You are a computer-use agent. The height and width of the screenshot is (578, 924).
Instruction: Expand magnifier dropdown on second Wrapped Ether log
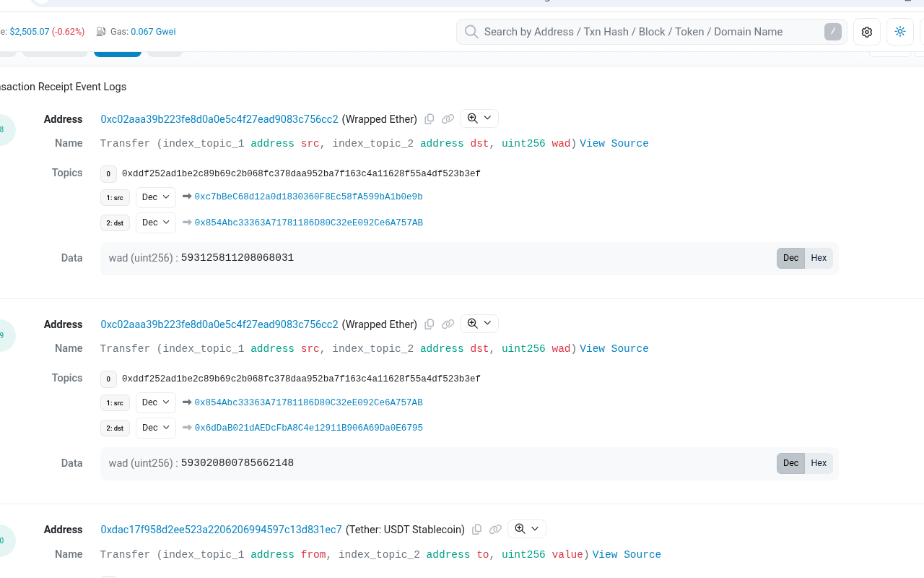(x=479, y=324)
